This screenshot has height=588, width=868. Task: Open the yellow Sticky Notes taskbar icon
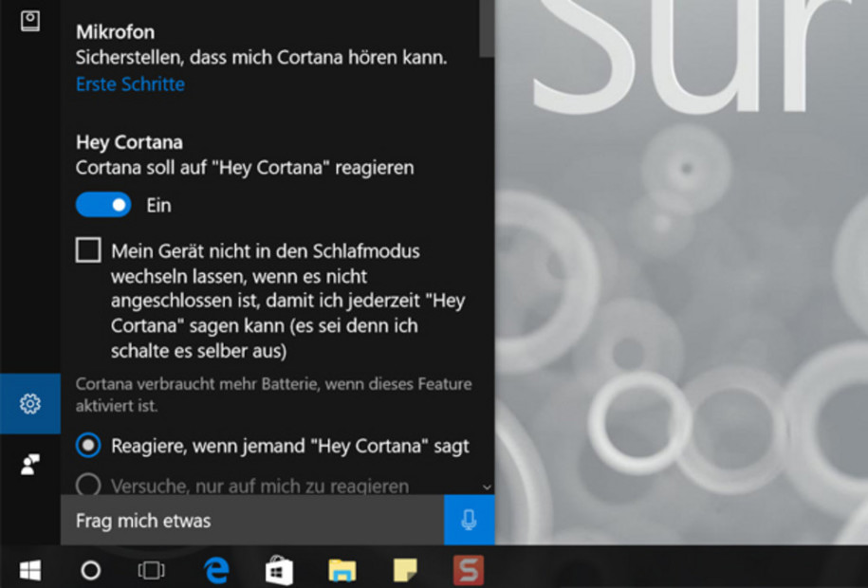pos(405,570)
